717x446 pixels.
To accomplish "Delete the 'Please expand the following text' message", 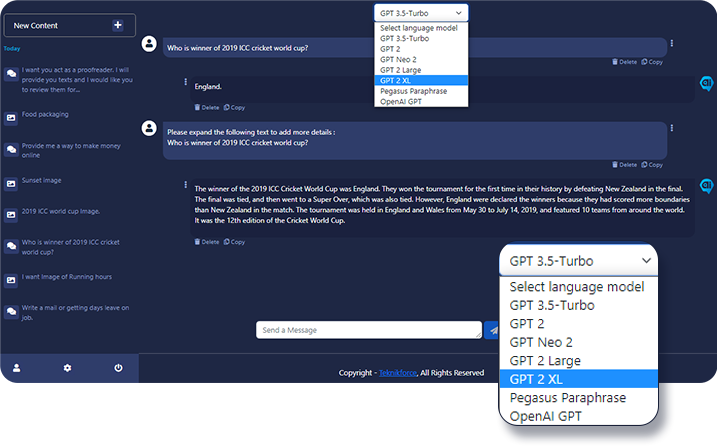I will click(x=625, y=165).
